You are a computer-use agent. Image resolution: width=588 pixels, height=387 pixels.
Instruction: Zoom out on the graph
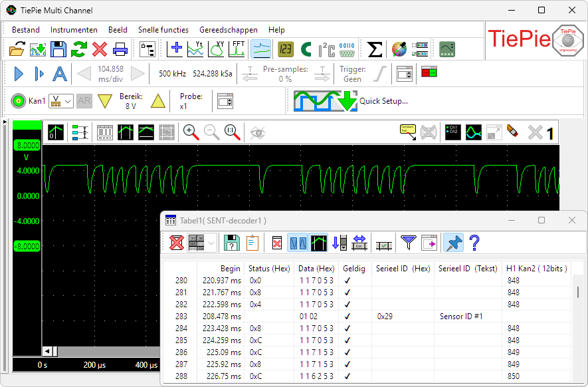click(211, 132)
